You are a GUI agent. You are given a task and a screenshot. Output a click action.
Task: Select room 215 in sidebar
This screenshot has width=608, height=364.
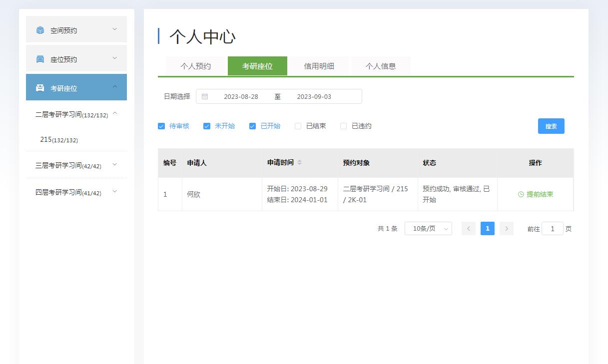[59, 140]
